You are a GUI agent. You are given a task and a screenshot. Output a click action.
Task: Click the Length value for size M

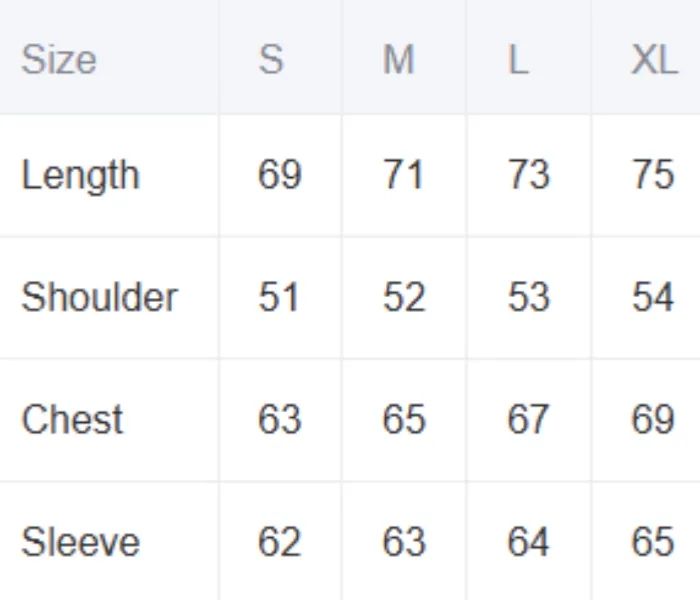403,176
